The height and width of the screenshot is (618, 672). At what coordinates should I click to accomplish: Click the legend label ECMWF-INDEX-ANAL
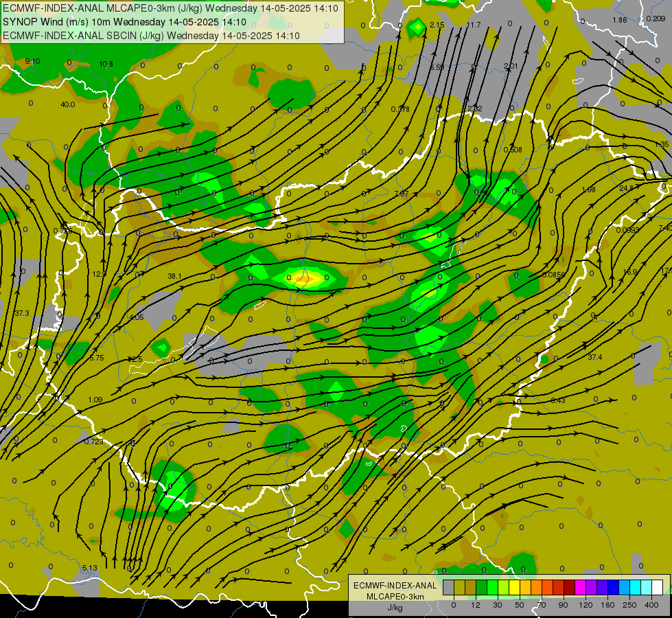point(395,586)
